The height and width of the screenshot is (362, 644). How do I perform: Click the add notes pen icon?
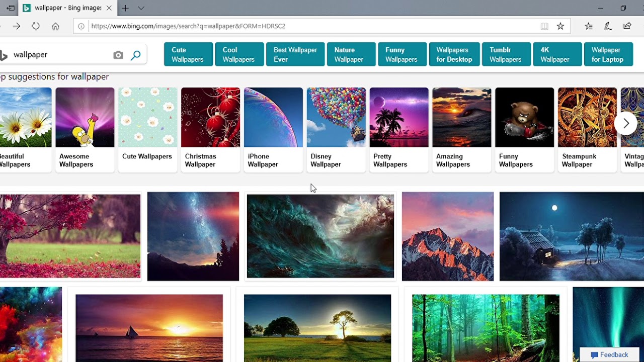coord(608,26)
